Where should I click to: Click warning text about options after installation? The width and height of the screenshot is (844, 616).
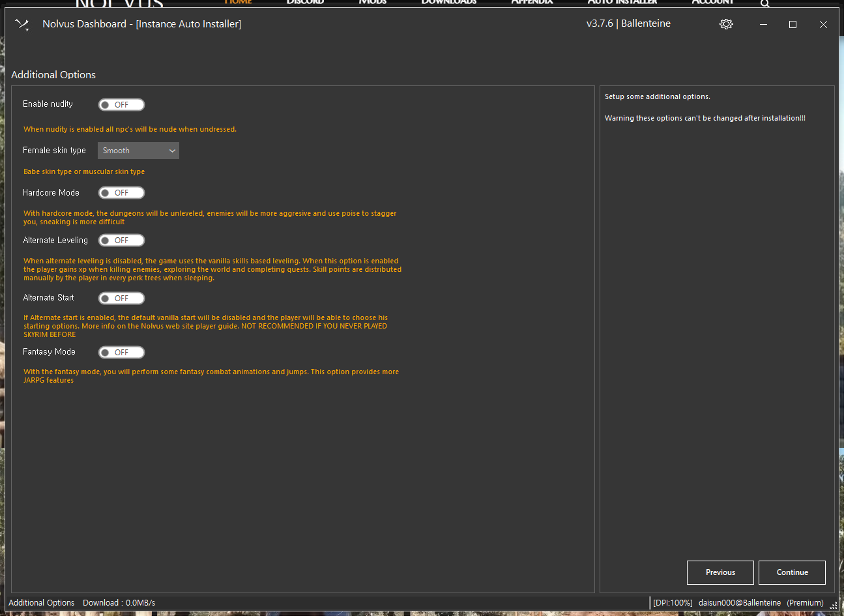[705, 118]
